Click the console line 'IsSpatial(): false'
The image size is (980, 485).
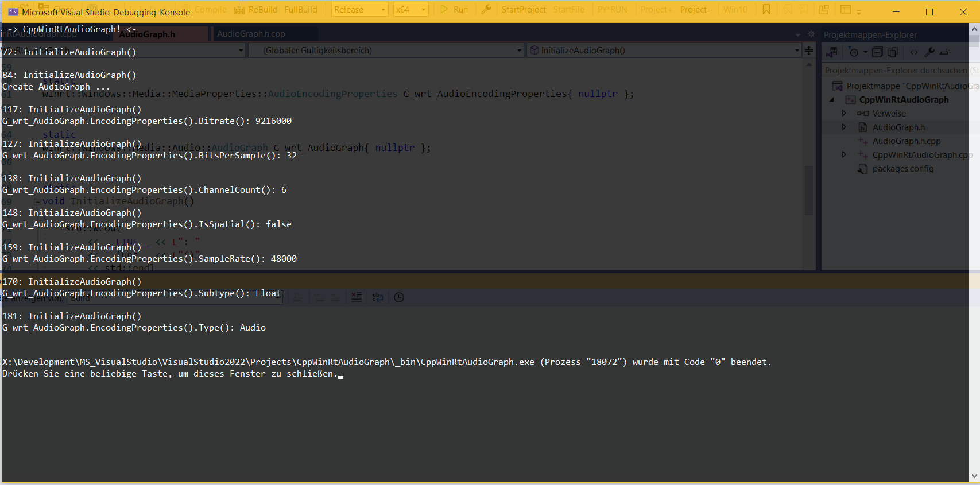pos(147,224)
